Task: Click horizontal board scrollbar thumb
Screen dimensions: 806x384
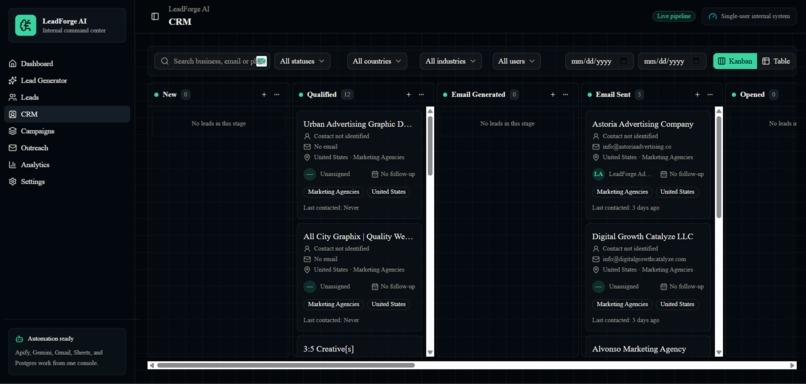Action: point(286,365)
